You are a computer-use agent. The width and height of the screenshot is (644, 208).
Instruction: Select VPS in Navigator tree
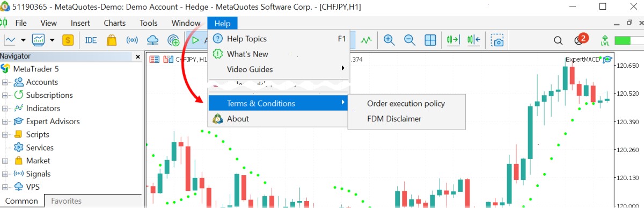click(x=33, y=187)
